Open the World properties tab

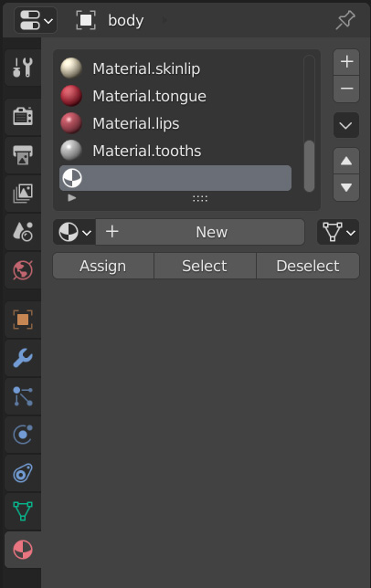point(23,270)
